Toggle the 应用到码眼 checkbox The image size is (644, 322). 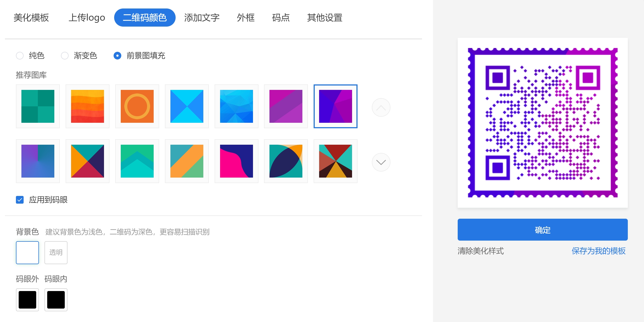[20, 200]
